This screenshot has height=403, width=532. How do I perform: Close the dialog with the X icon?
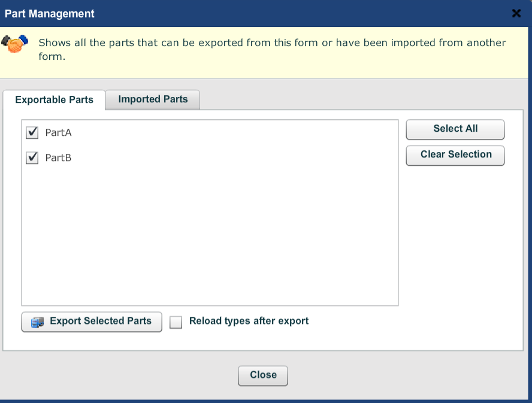coord(516,13)
